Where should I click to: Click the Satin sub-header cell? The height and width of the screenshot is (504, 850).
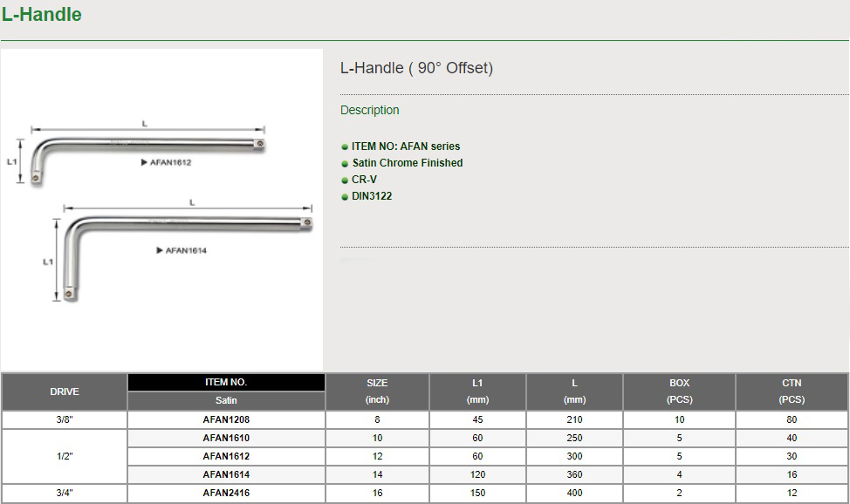pos(226,401)
